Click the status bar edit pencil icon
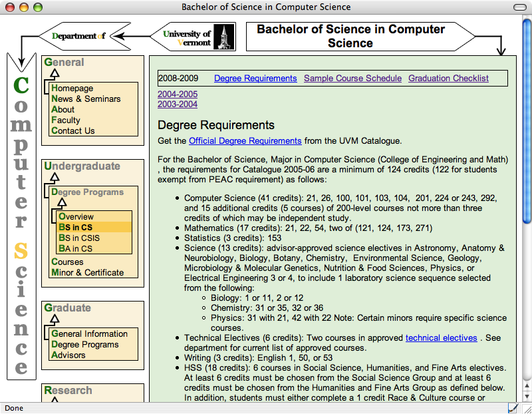Screen dimensions: 532x414 tap(513, 408)
